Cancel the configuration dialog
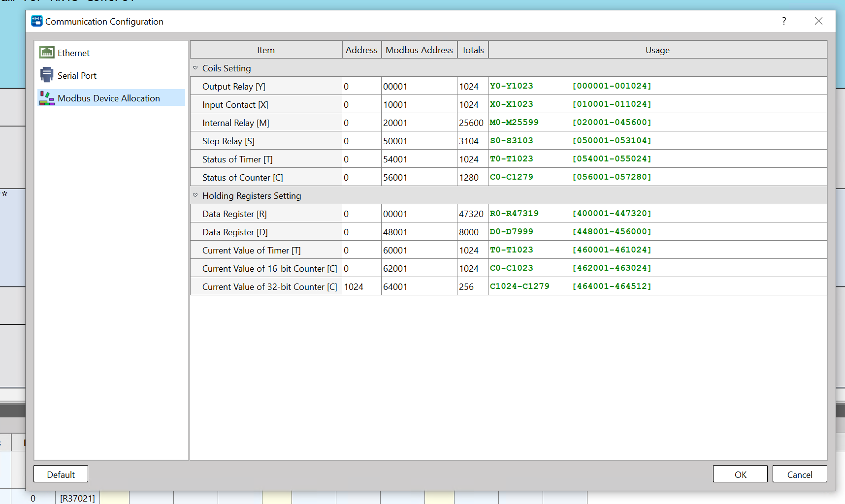 click(799, 474)
